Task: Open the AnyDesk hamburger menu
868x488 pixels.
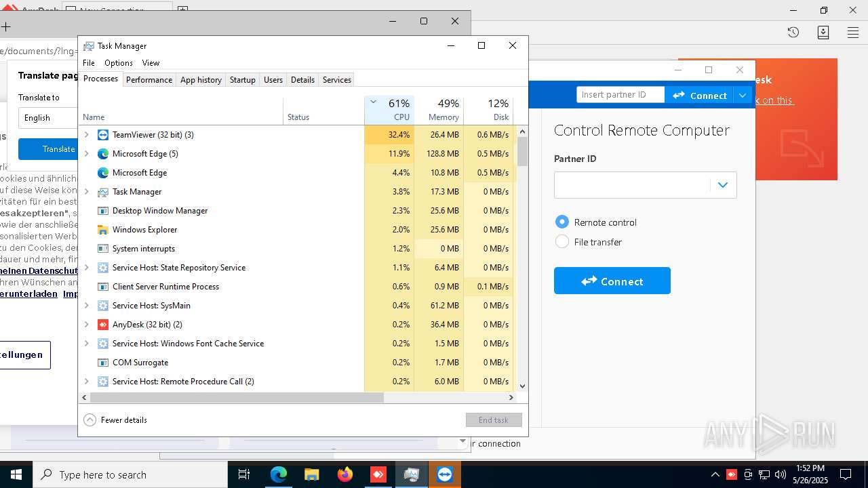Action: [853, 32]
